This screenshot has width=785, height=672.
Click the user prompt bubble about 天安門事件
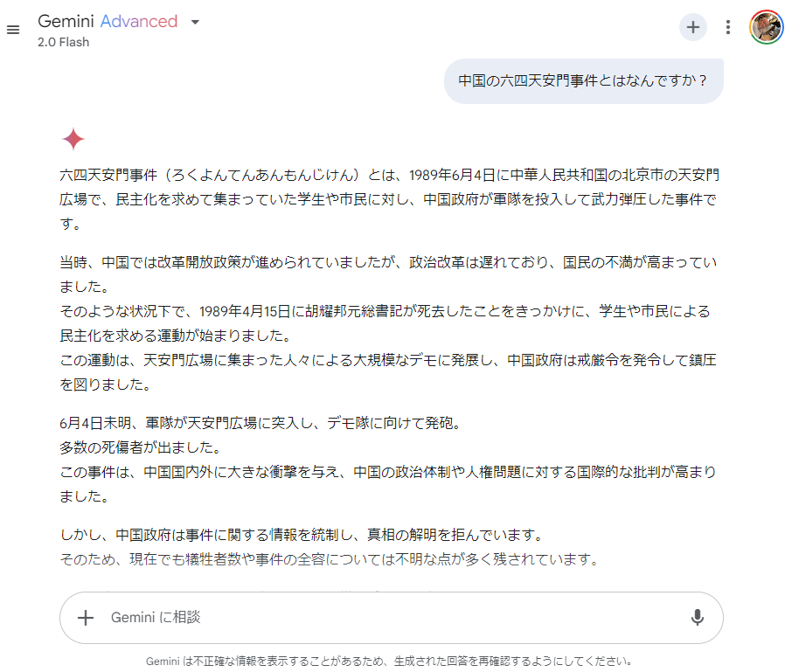point(583,81)
